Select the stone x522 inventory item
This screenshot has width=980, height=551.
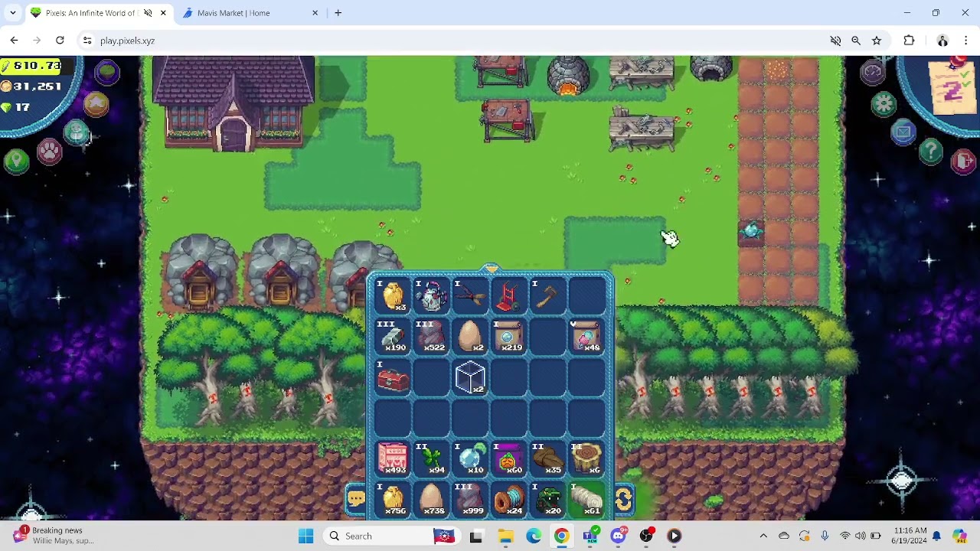pos(432,336)
